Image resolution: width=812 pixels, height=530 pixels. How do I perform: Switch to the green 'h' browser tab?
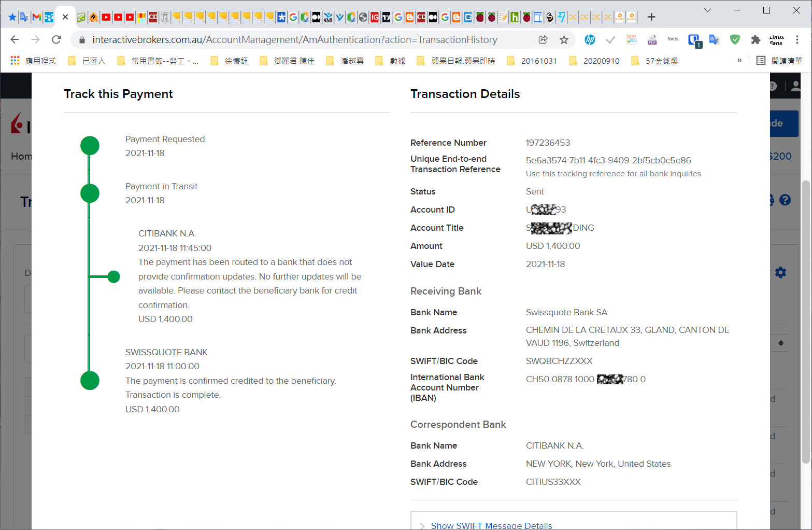[515, 17]
